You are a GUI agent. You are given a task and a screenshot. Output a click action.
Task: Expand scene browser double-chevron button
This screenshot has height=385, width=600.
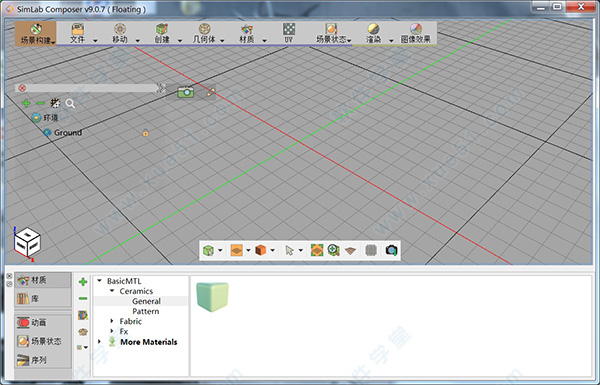point(161,88)
